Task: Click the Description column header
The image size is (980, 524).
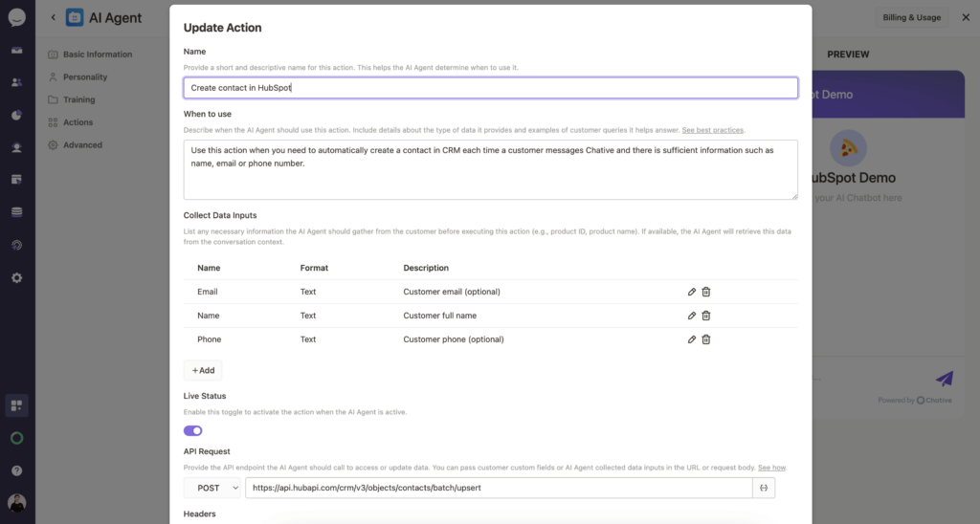Action: tap(426, 268)
